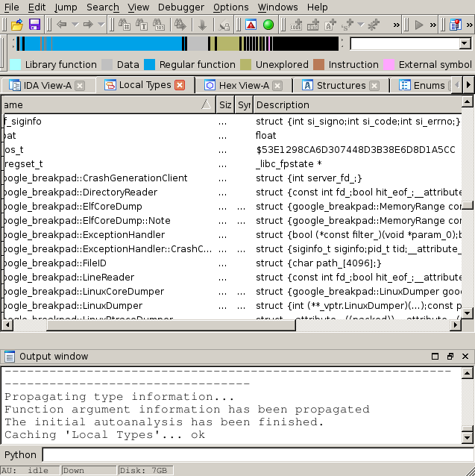The height and width of the screenshot is (476, 475).
Task: Click search text binoculars icon
Action: [x=142, y=25]
